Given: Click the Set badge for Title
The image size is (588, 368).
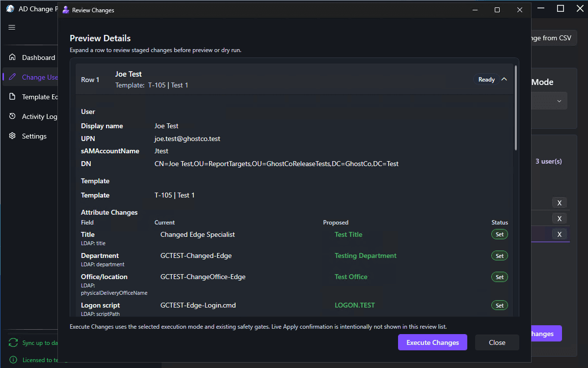Looking at the screenshot, I should [x=500, y=234].
